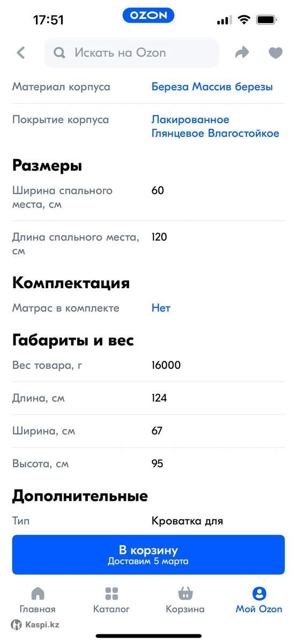The width and height of the screenshot is (297, 644).
Task: Open the Каталог tab
Action: click(x=112, y=600)
